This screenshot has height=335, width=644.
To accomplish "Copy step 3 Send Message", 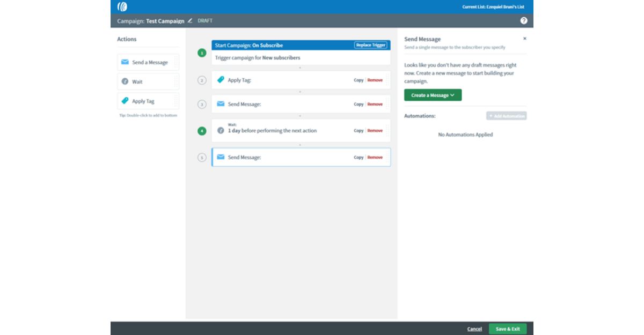I will (358, 104).
